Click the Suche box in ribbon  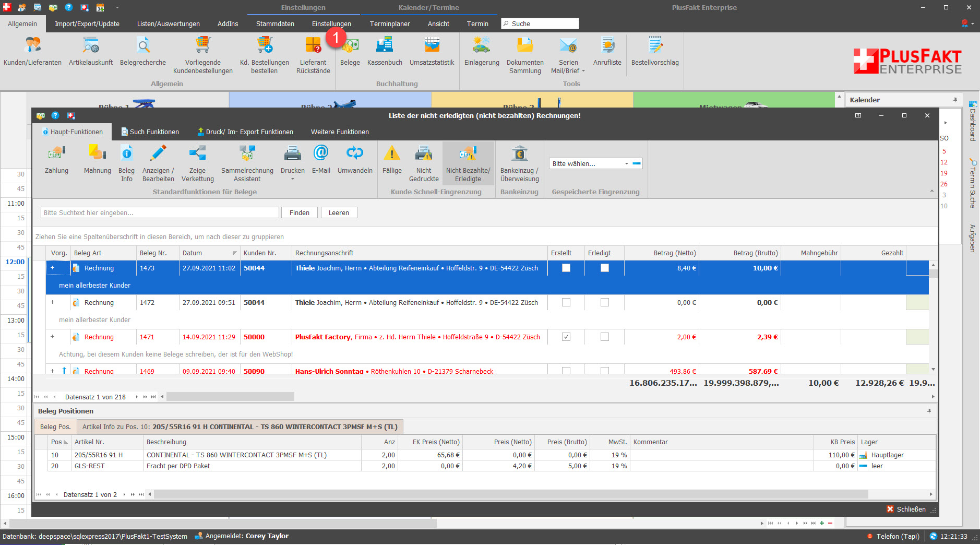tap(540, 23)
